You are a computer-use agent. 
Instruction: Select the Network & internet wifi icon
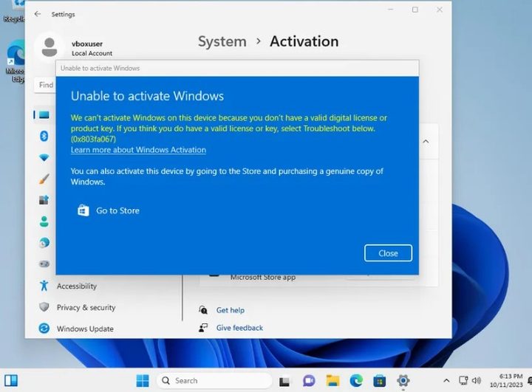[x=44, y=157]
